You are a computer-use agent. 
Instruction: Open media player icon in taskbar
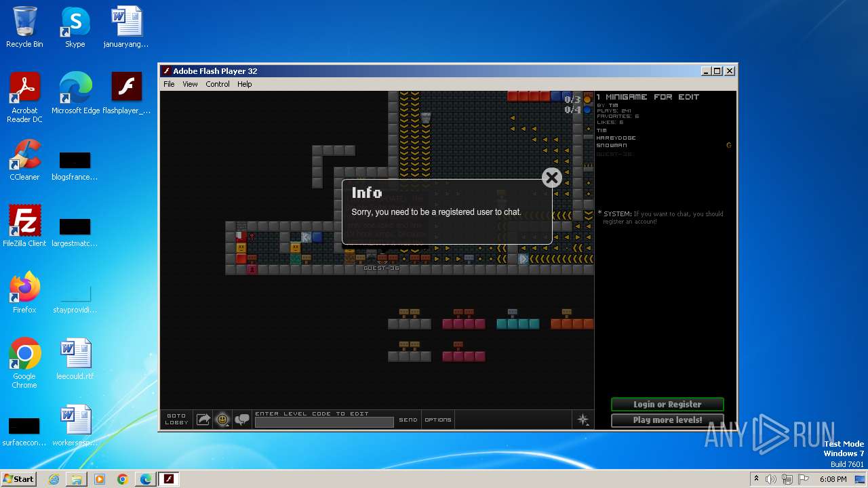pyautogui.click(x=100, y=479)
